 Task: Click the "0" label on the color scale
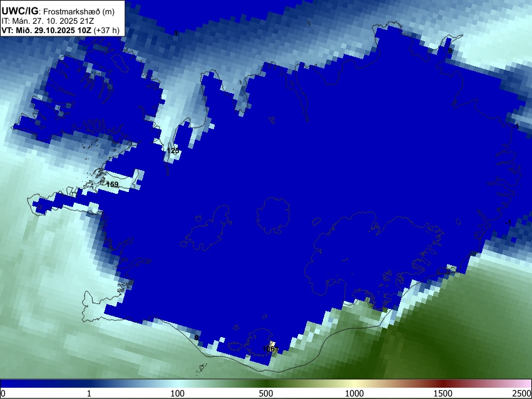pyautogui.click(x=3, y=393)
